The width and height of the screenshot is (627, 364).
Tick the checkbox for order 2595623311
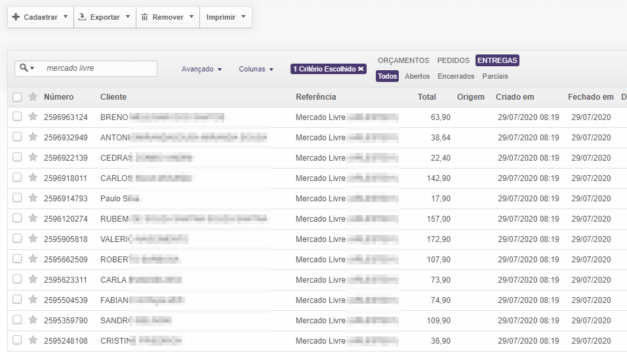coord(17,279)
